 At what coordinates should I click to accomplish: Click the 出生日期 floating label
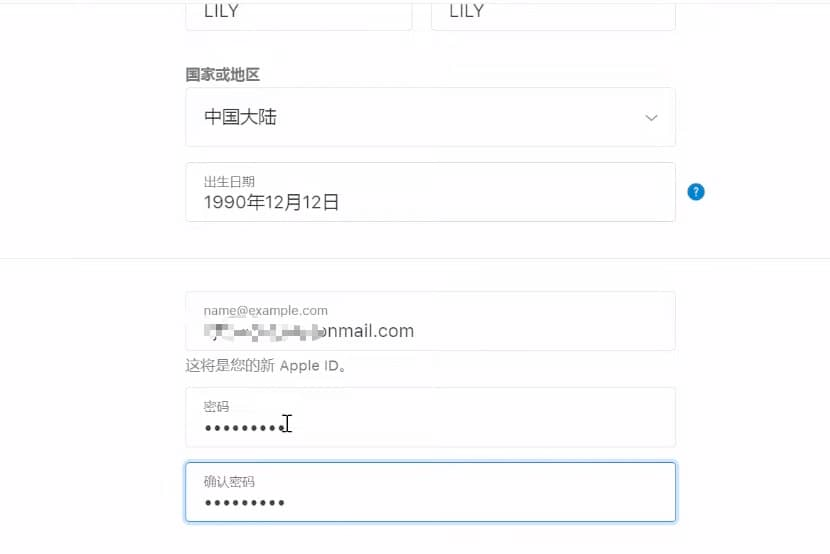pyautogui.click(x=229, y=181)
